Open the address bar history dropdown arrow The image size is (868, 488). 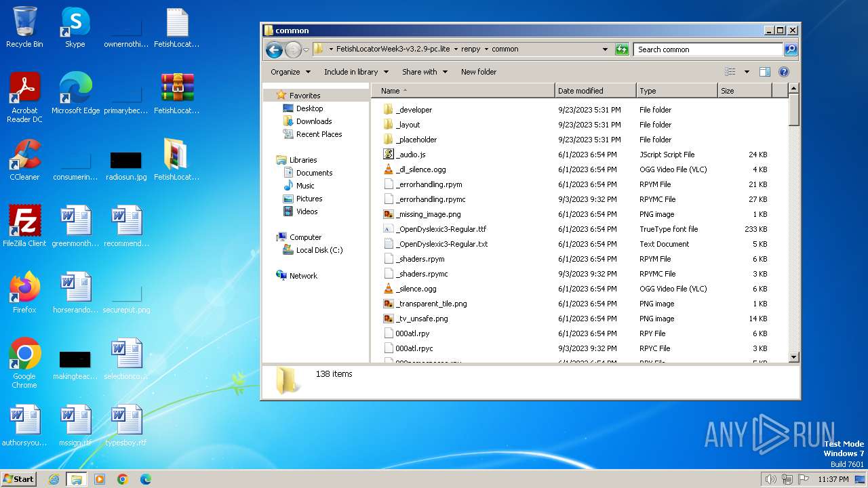[x=605, y=49]
